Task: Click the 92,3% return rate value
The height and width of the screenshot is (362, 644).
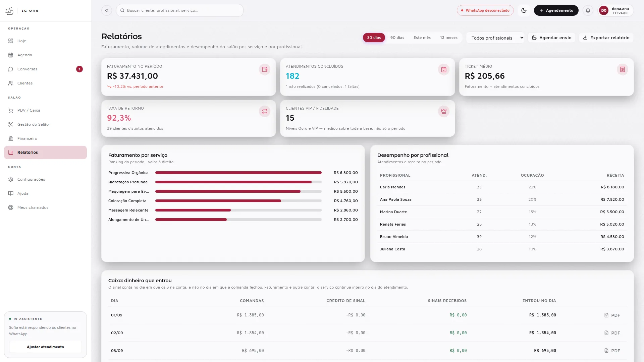Action: pyautogui.click(x=119, y=118)
